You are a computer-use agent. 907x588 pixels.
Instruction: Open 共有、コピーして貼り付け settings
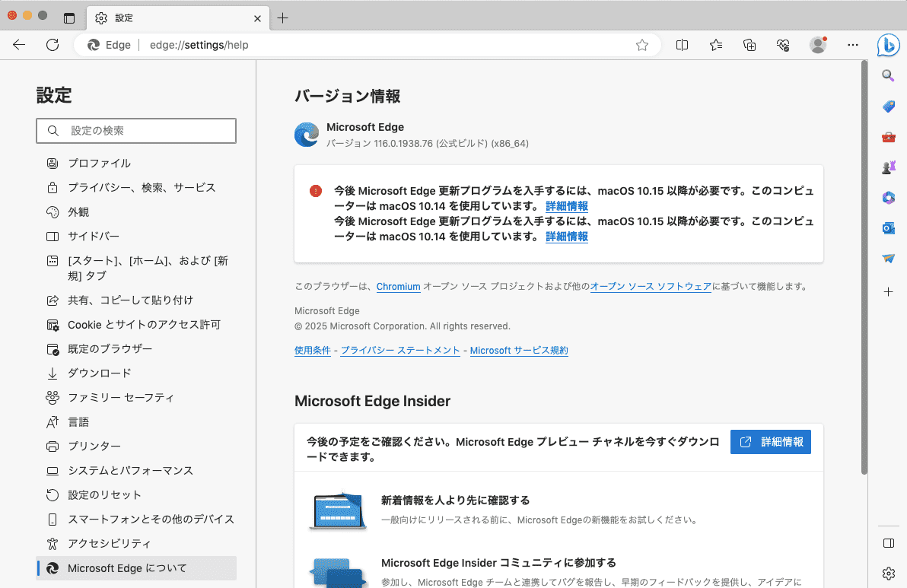point(136,300)
